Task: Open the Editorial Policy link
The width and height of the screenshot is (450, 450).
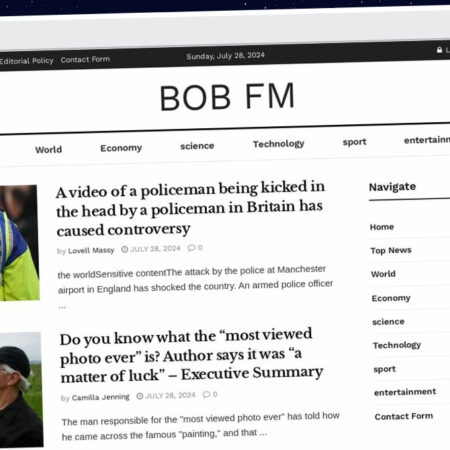Action: coord(26,61)
